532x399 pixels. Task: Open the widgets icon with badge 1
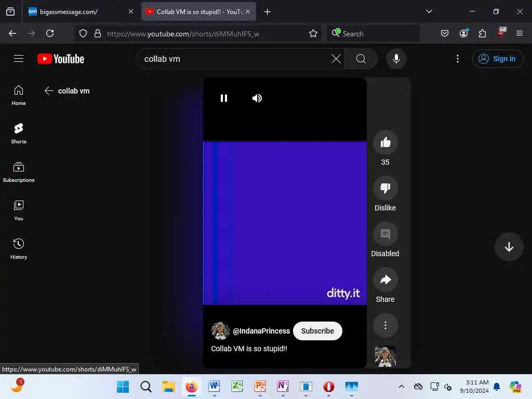(x=17, y=386)
